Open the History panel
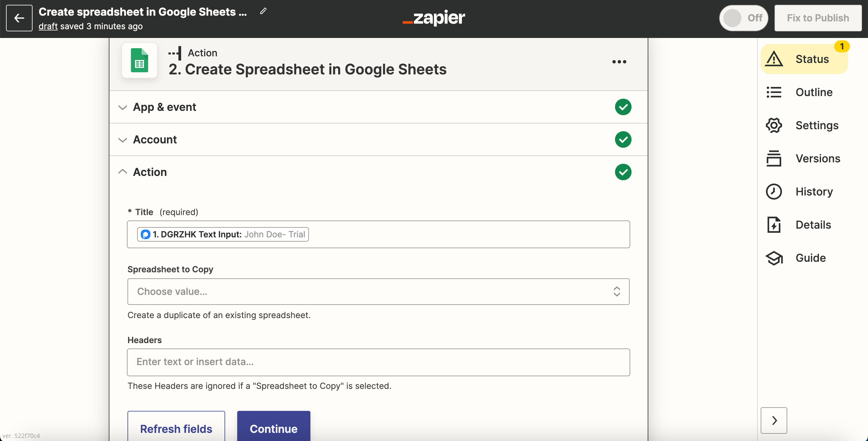The height and width of the screenshot is (441, 868). tap(800, 191)
